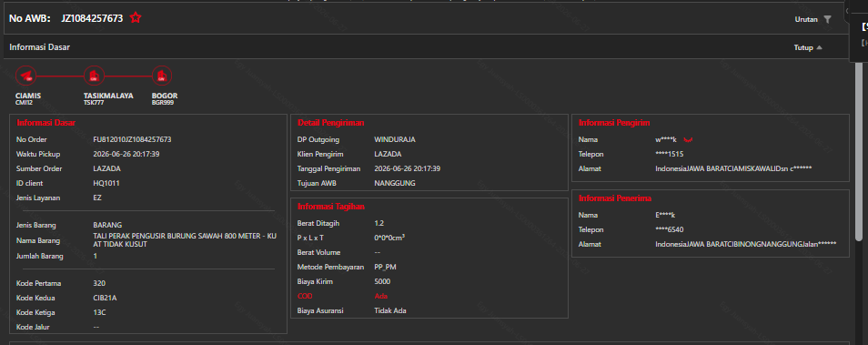Click the Waktu Pickup value 2026-06-26 20:17:39
868x345 pixels.
(126, 154)
